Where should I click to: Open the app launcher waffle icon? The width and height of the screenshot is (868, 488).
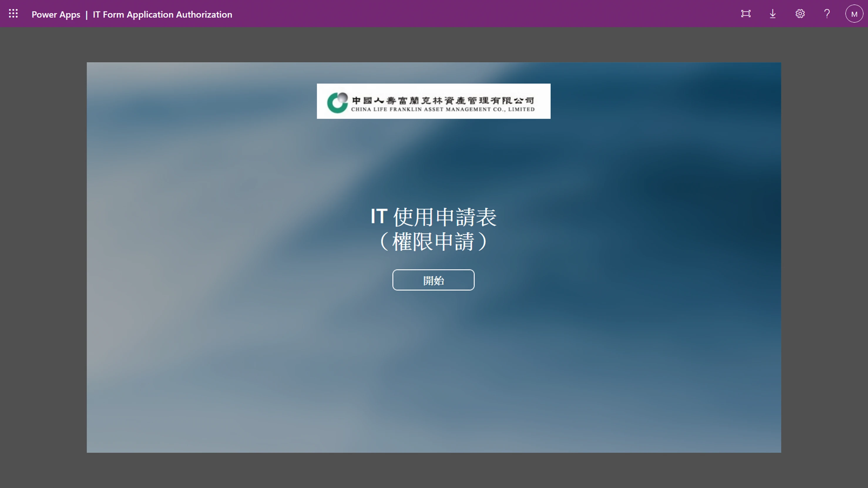13,14
